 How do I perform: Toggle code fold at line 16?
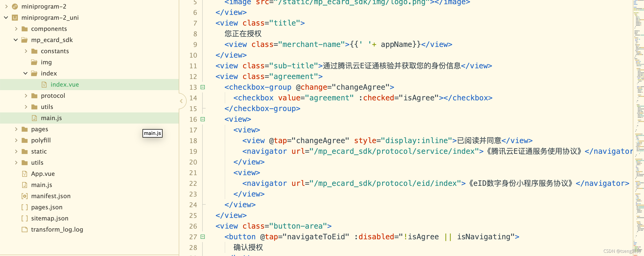point(203,119)
